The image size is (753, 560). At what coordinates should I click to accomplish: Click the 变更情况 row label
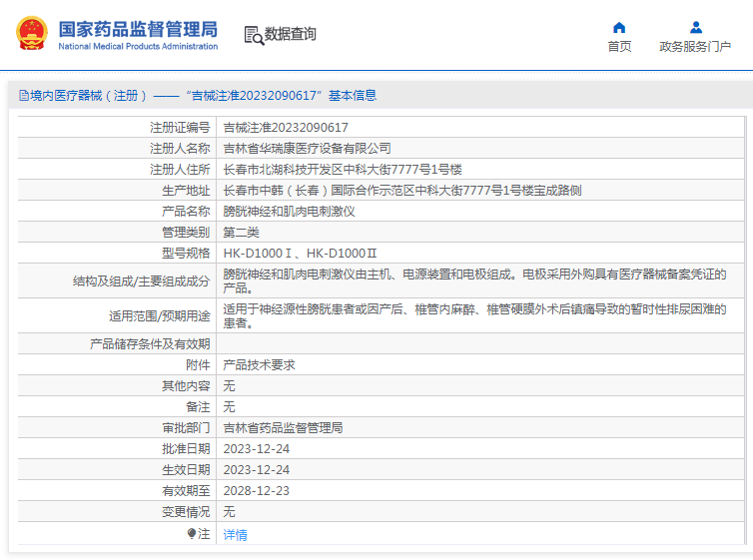click(x=186, y=512)
